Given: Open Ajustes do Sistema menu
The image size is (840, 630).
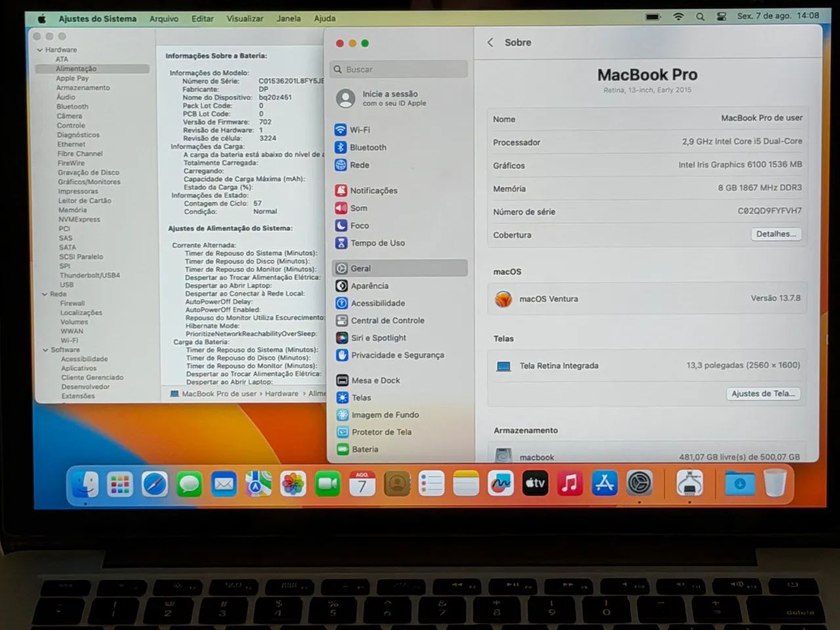Looking at the screenshot, I should (97, 18).
